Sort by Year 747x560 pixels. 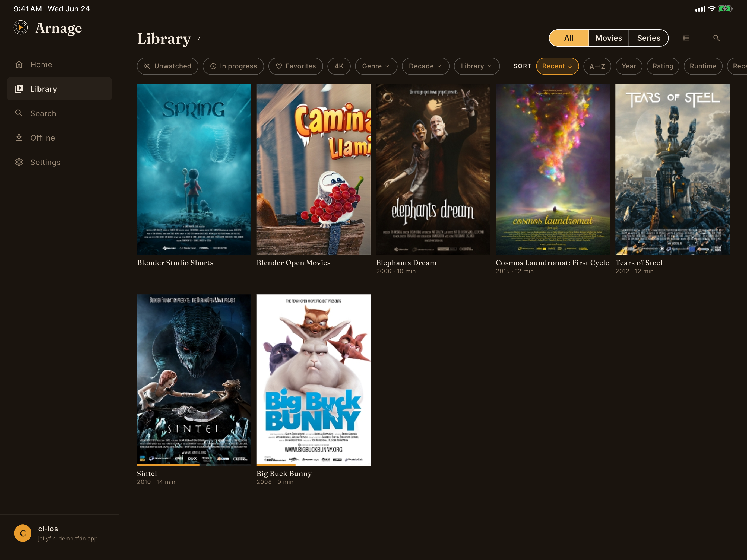(x=629, y=66)
